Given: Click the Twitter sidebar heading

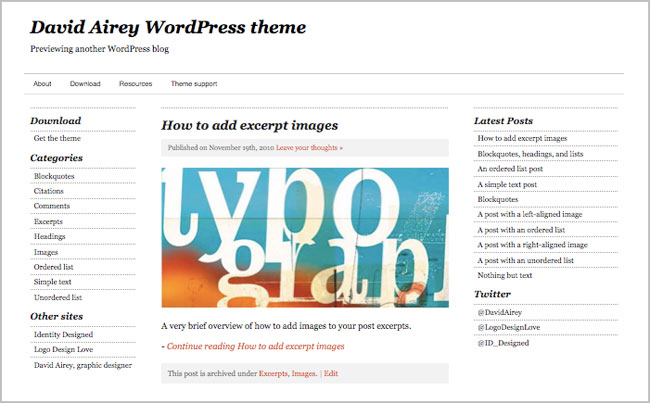Looking at the screenshot, I should point(492,294).
